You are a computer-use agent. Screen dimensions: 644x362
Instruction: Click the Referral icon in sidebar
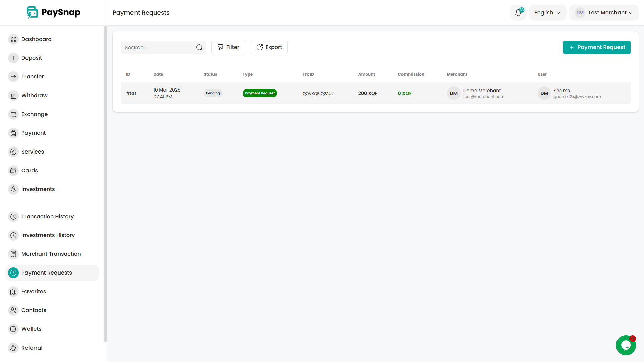pyautogui.click(x=13, y=348)
